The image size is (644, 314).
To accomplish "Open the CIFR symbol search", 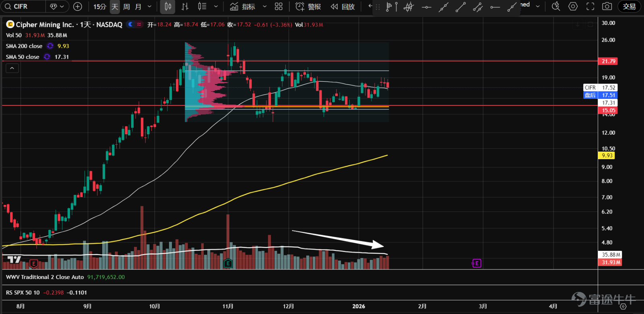I will [x=23, y=6].
